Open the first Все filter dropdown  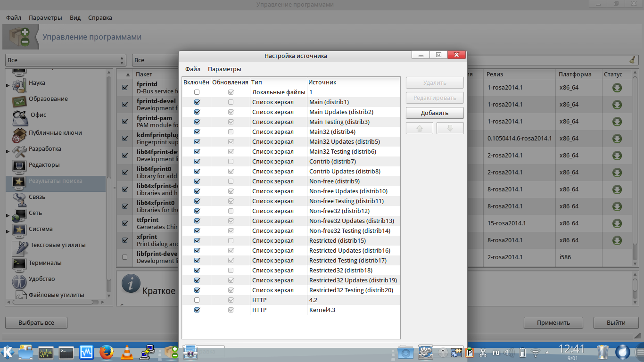point(66,60)
